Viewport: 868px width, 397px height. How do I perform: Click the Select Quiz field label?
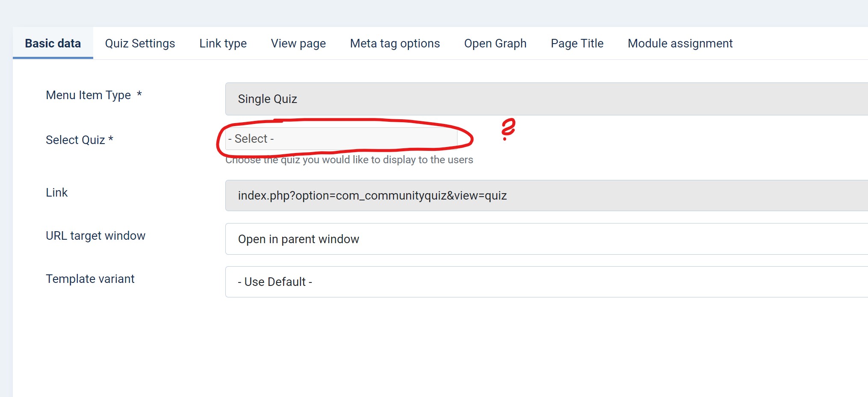(x=75, y=140)
